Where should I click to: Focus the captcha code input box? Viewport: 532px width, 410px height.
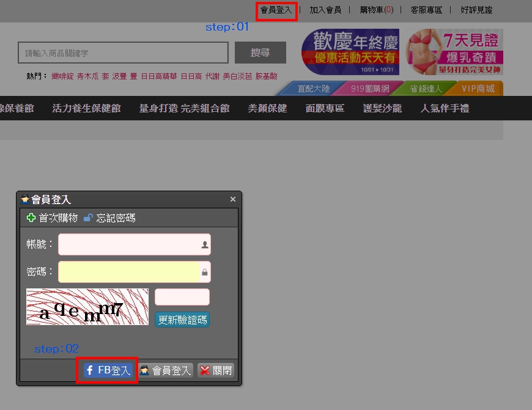click(x=182, y=297)
